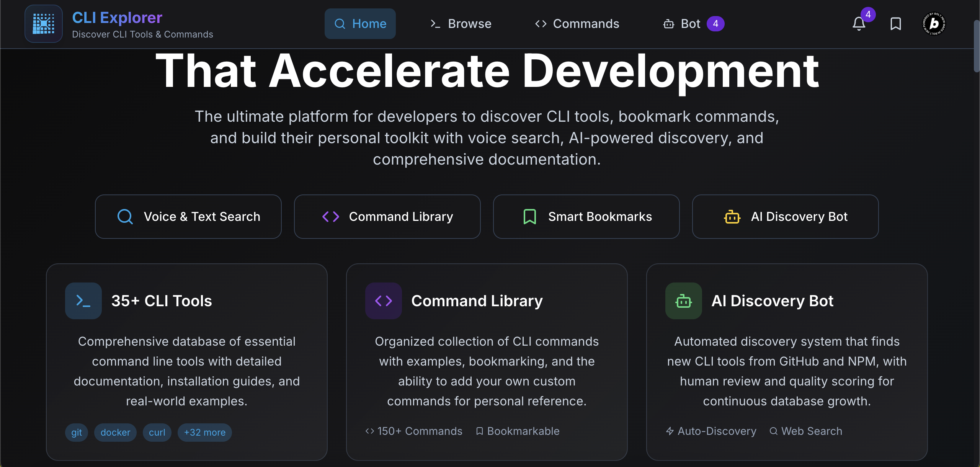Screen dimensions: 980x467
Task: Click the CLI Explorer pixel logo icon
Action: coord(44,24)
